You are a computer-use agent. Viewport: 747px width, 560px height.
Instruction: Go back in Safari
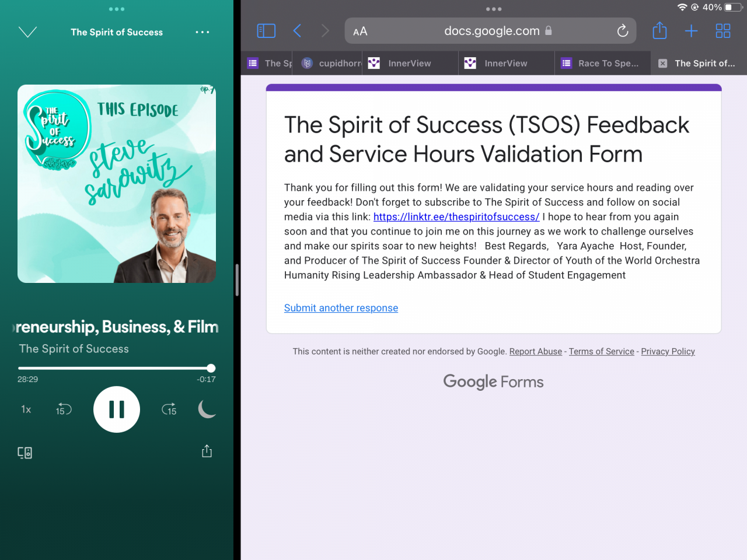coord(297,31)
